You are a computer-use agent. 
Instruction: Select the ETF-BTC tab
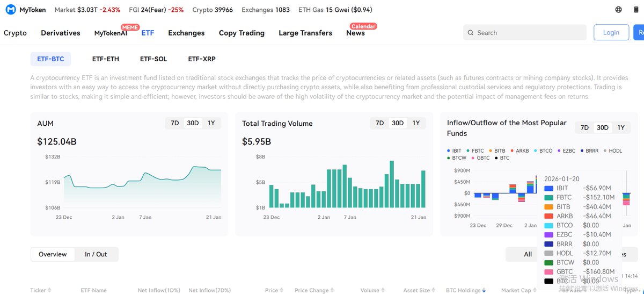(50, 59)
